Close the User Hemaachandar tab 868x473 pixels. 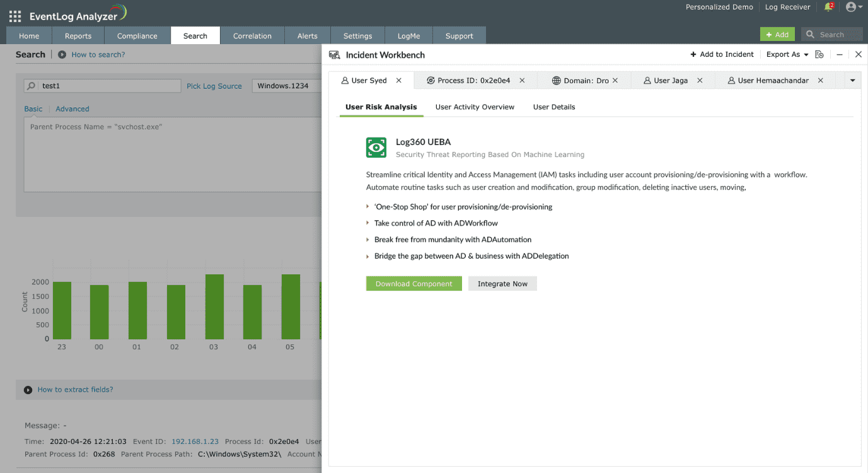pyautogui.click(x=820, y=81)
